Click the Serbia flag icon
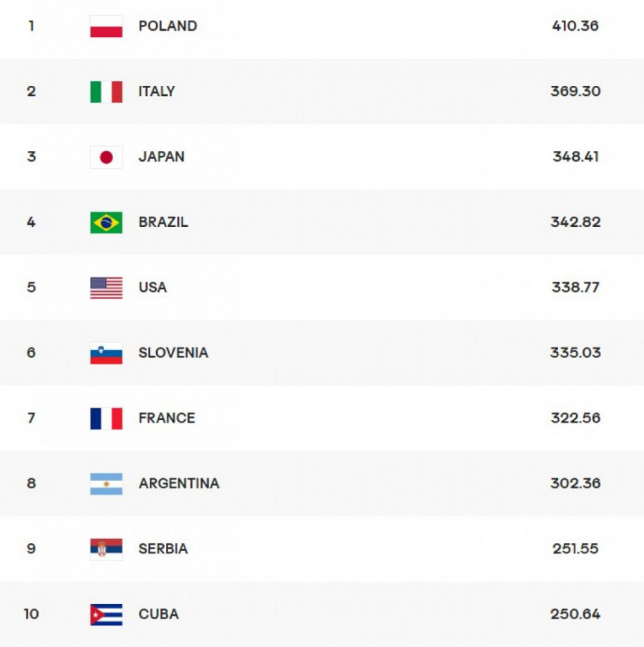 [106, 549]
